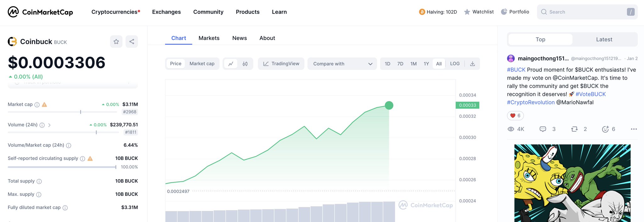
Task: Click the Coinbuck coin logo
Action: (12, 42)
